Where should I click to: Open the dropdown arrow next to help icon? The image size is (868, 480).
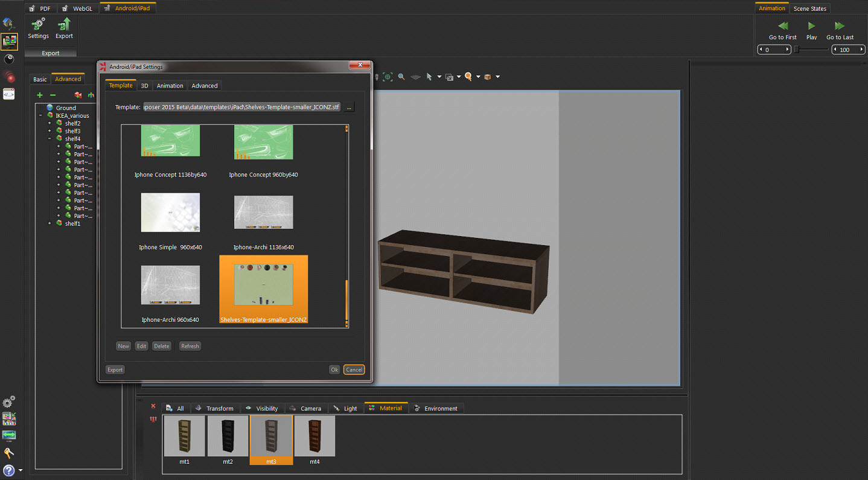click(x=21, y=470)
